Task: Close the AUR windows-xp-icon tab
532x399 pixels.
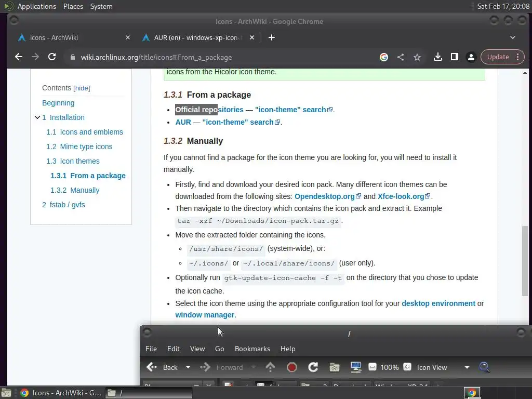Action: (252, 37)
